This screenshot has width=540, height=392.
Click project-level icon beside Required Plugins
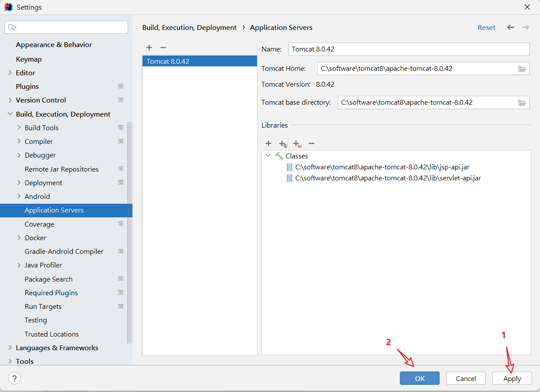click(x=121, y=293)
